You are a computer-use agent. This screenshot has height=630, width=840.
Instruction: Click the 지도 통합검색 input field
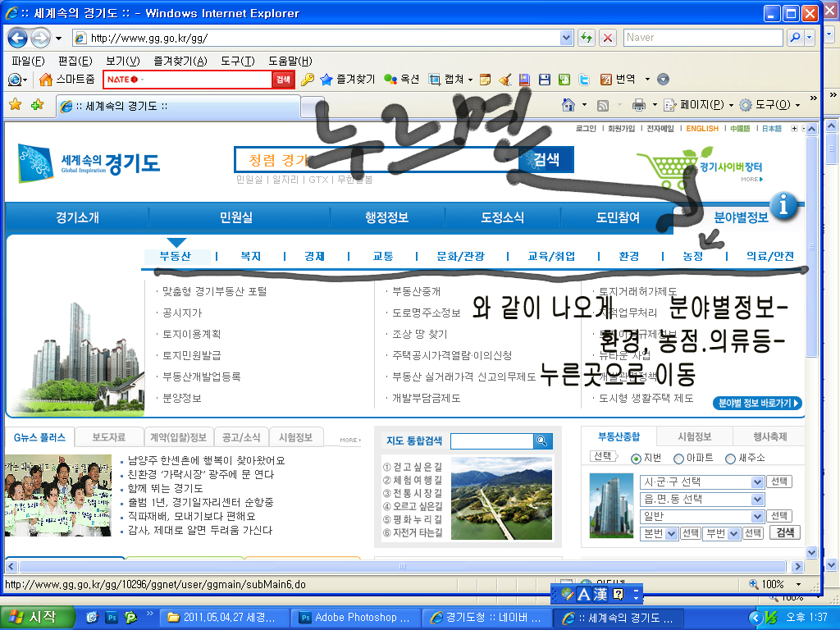click(x=492, y=441)
